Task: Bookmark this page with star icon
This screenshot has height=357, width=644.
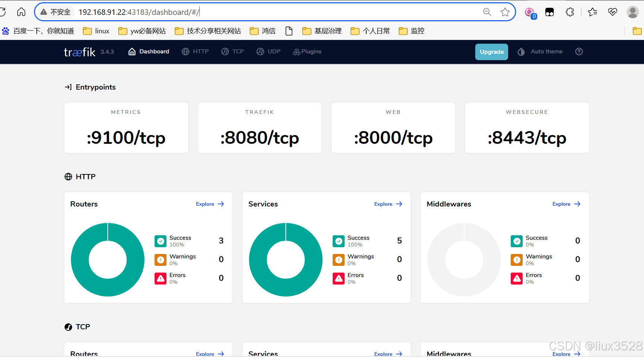Action: point(505,12)
